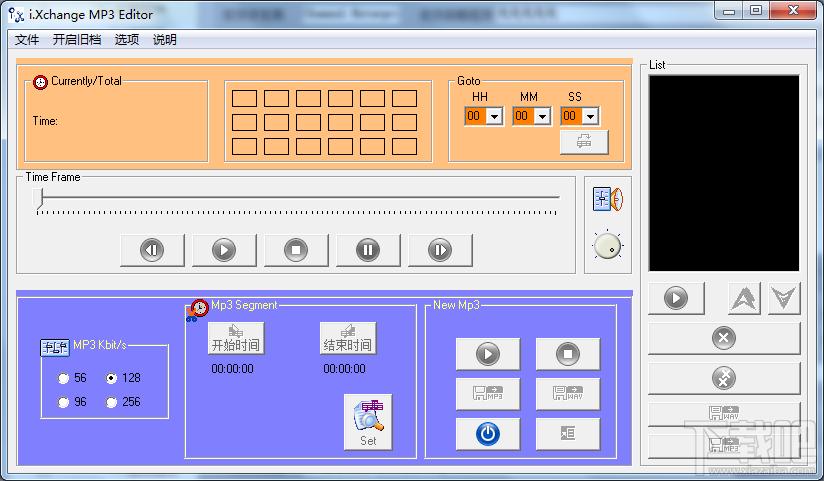Export the list as MP3
The width and height of the screenshot is (824, 481).
(724, 446)
